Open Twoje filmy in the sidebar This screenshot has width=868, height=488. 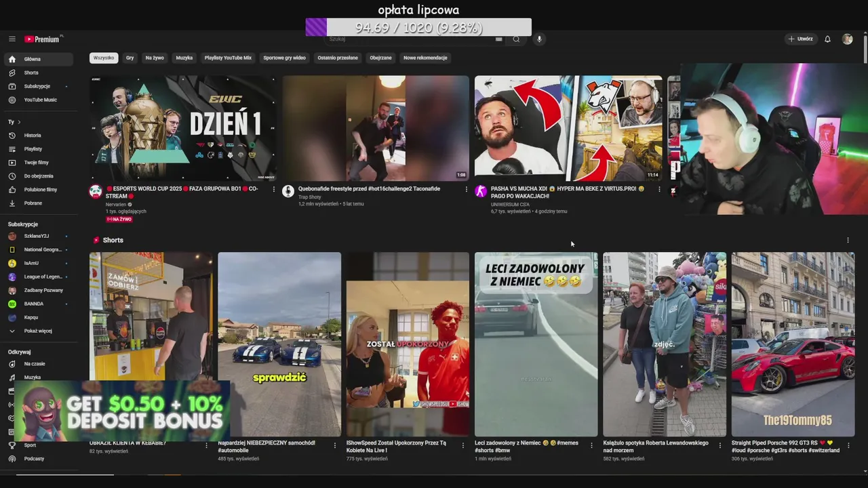[38, 163]
